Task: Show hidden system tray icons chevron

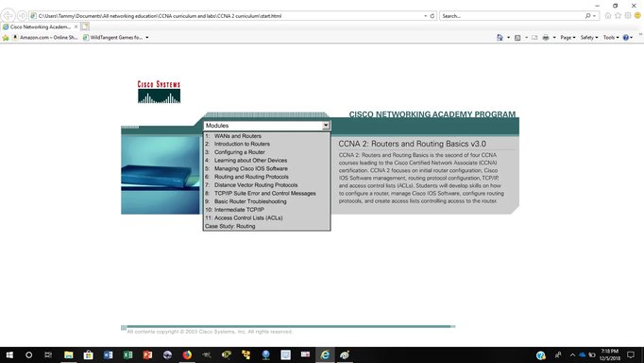Action: (572, 354)
